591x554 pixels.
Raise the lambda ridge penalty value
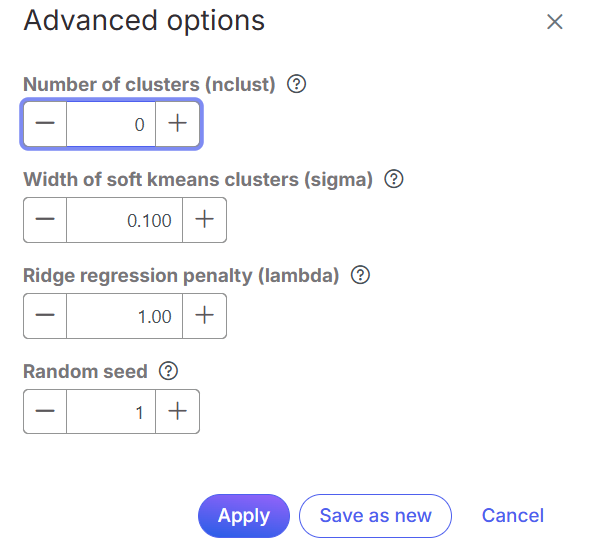tap(205, 316)
